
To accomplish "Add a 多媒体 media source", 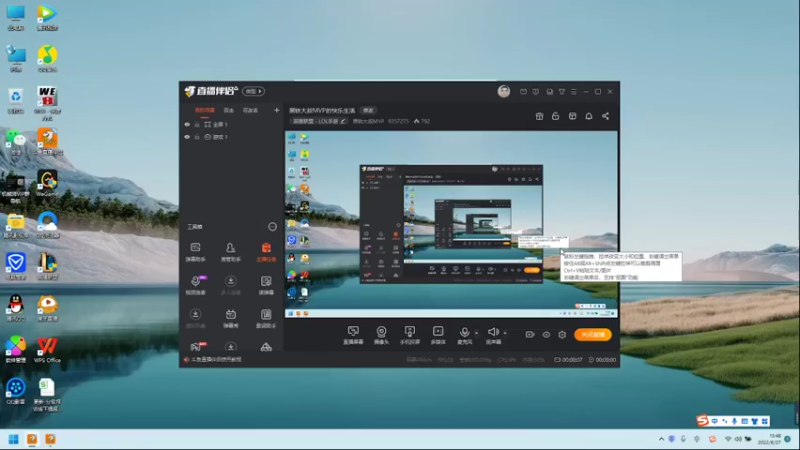I will coord(438,335).
